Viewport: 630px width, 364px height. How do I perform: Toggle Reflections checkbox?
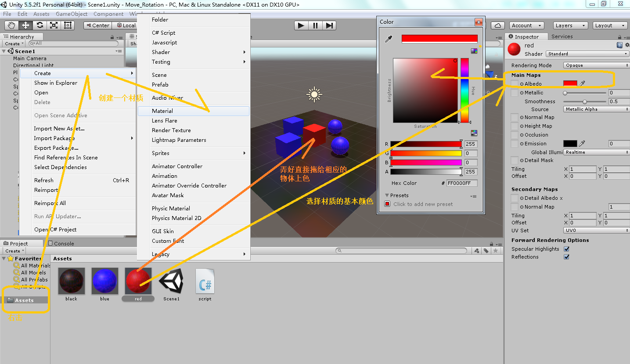click(x=567, y=257)
